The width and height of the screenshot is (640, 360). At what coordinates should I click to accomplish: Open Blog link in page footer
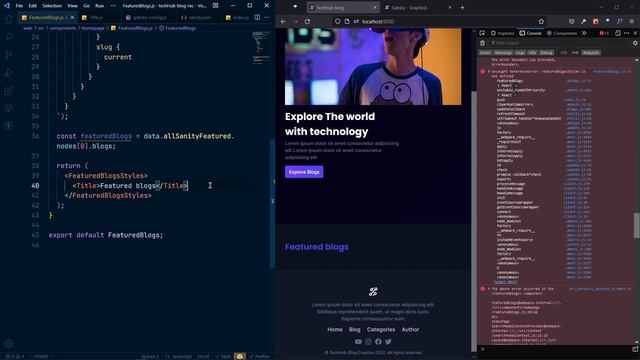(355, 329)
